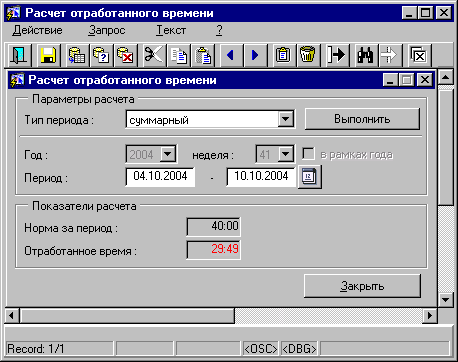The width and height of the screenshot is (458, 362).
Task: Click the 'Отработанное время' red value 29:49
Action: tap(213, 249)
